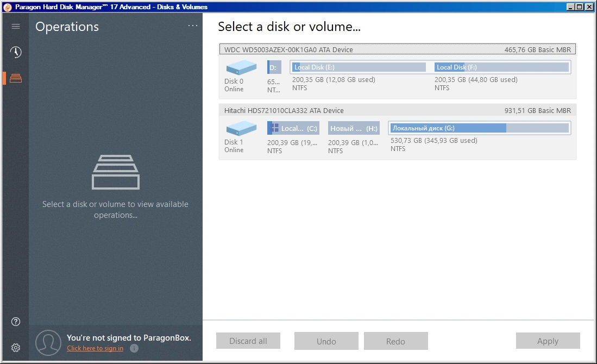Select the Local (C:) system volume
The image size is (597, 364).
coord(293,128)
